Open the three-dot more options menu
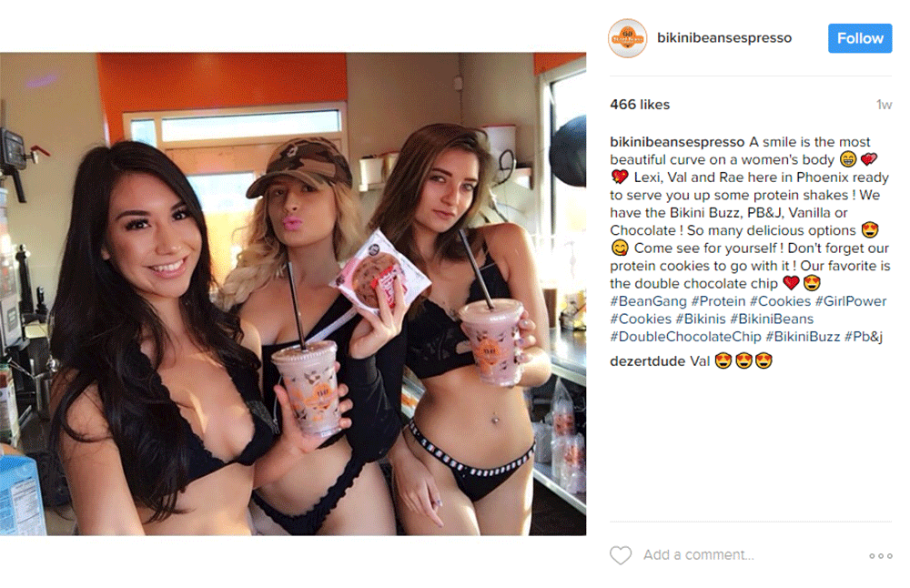The image size is (910, 588). [x=880, y=555]
